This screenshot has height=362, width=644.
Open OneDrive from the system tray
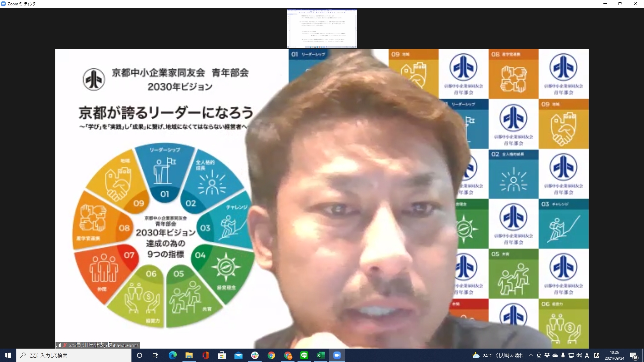[x=555, y=355]
